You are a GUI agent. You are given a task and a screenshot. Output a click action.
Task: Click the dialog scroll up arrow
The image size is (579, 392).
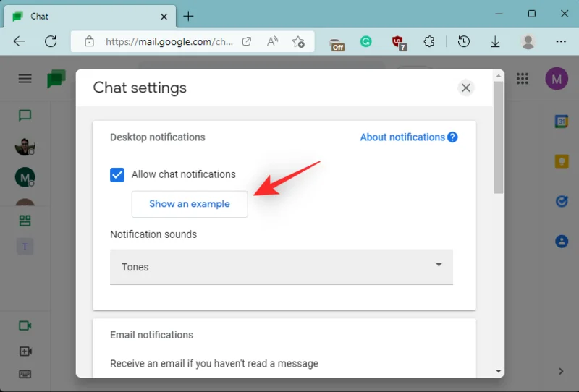[499, 76]
